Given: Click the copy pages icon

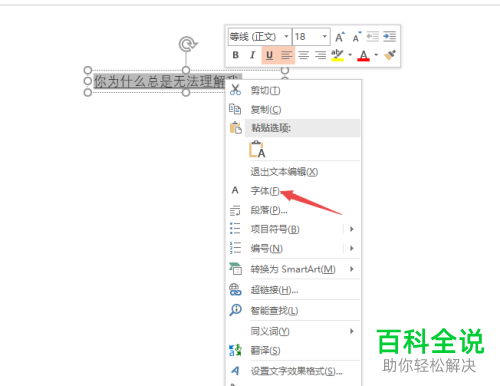Looking at the screenshot, I should [235, 109].
